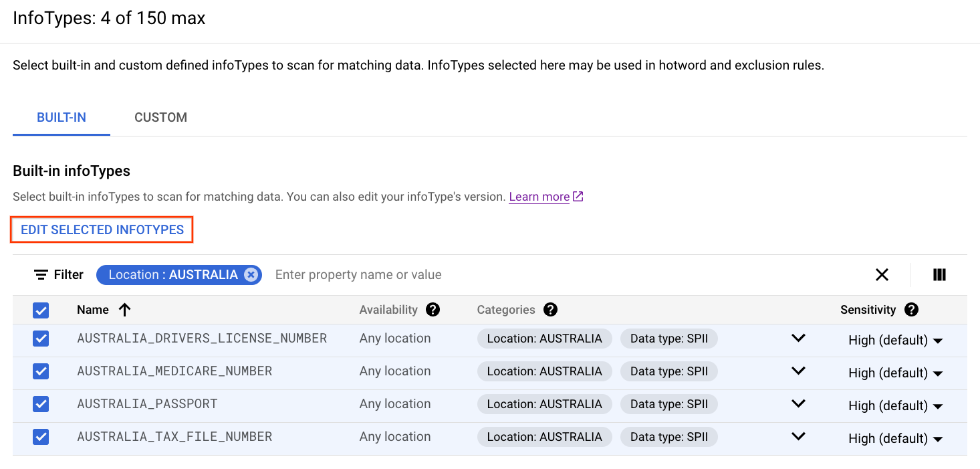The image size is (980, 469).
Task: Clear all filters with the X icon
Action: click(882, 274)
